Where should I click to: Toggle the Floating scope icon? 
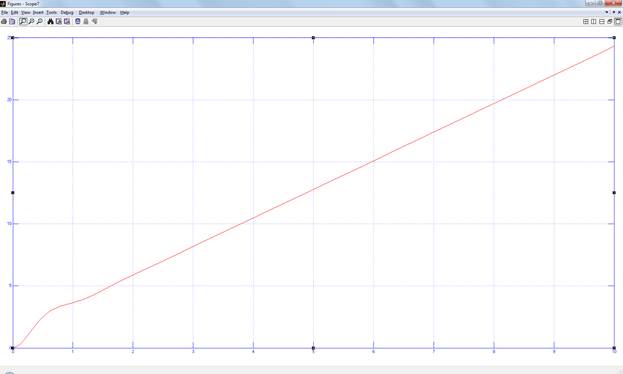78,21
